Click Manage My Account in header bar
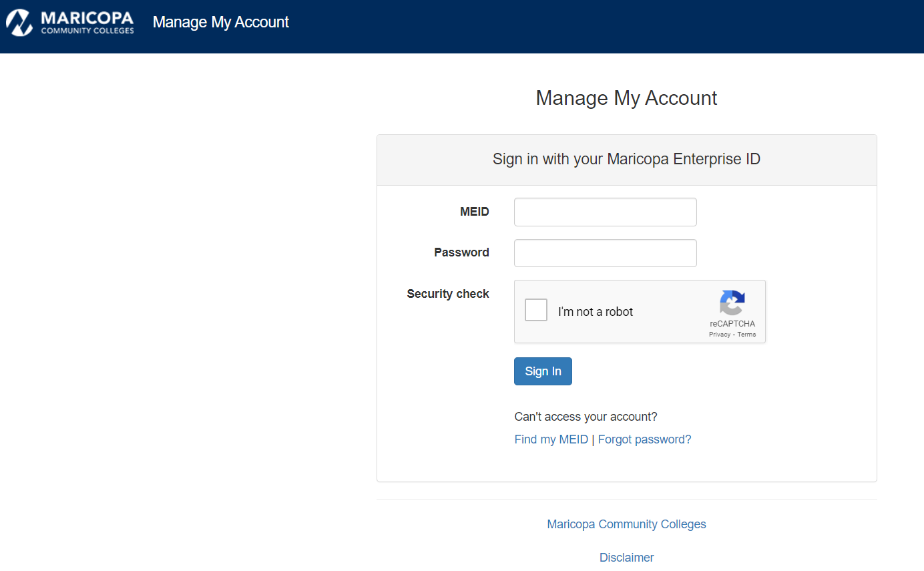This screenshot has height=571, width=924. [x=221, y=22]
